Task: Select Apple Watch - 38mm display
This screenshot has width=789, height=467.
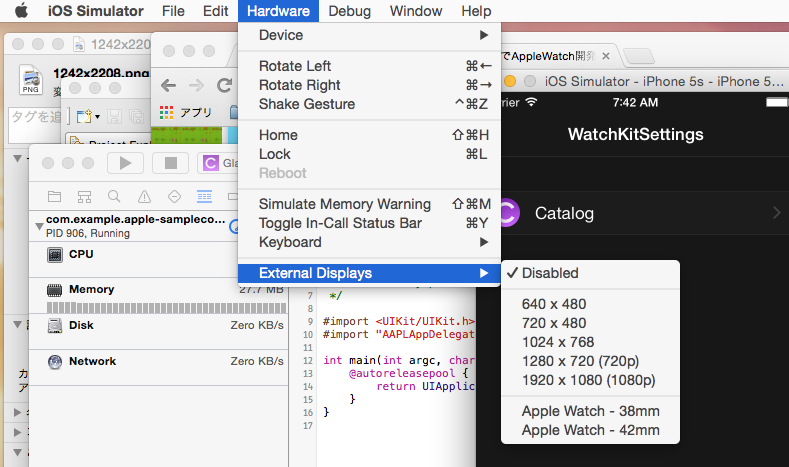Action: click(590, 411)
